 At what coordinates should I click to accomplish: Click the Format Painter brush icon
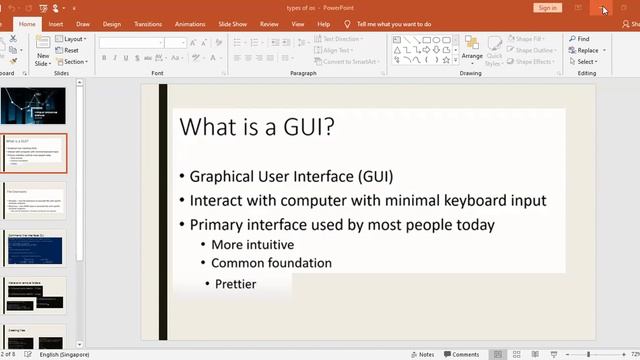[13, 61]
